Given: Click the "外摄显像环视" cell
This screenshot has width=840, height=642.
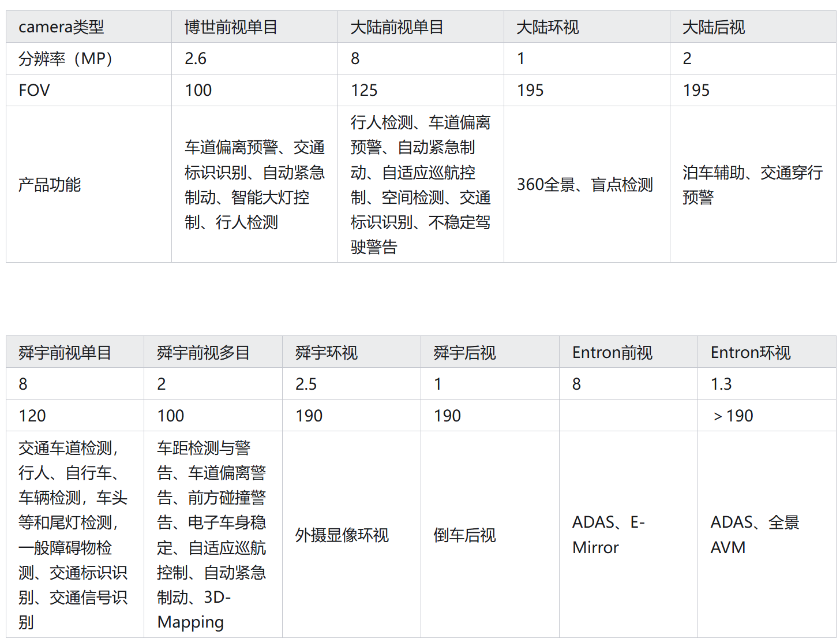Looking at the screenshot, I should (x=351, y=535).
